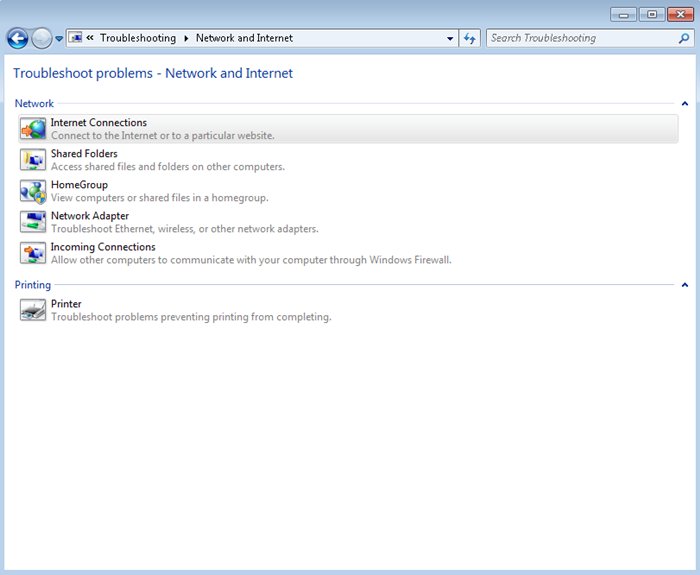Viewport: 700px width, 575px height.
Task: Click the magnifier icon in the search box
Action: tap(683, 38)
